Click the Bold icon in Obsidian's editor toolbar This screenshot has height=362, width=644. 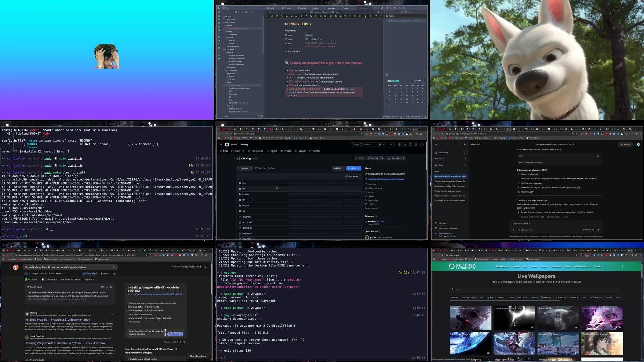[x=301, y=16]
